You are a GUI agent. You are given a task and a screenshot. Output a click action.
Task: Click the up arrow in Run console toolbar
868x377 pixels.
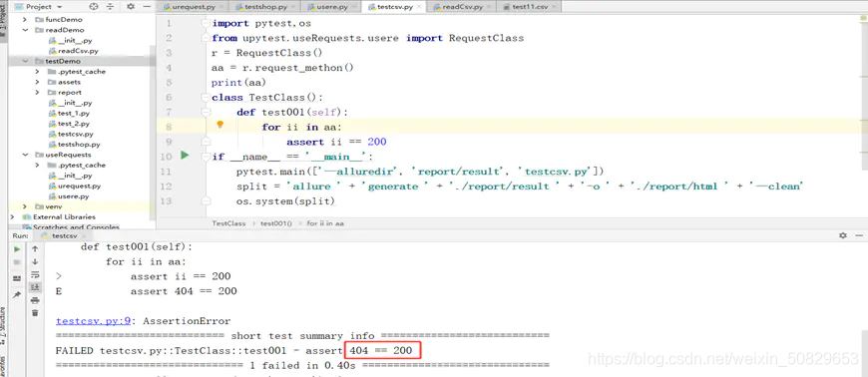[x=36, y=249]
